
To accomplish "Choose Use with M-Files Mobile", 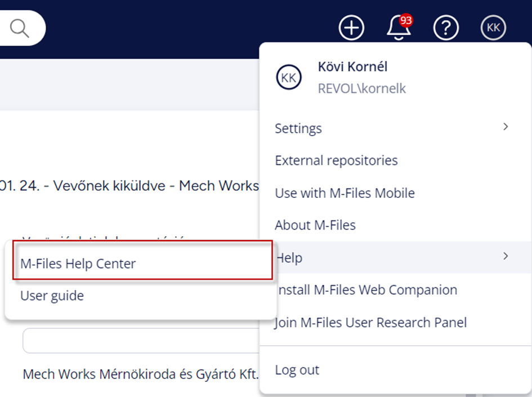I will (x=396, y=193).
